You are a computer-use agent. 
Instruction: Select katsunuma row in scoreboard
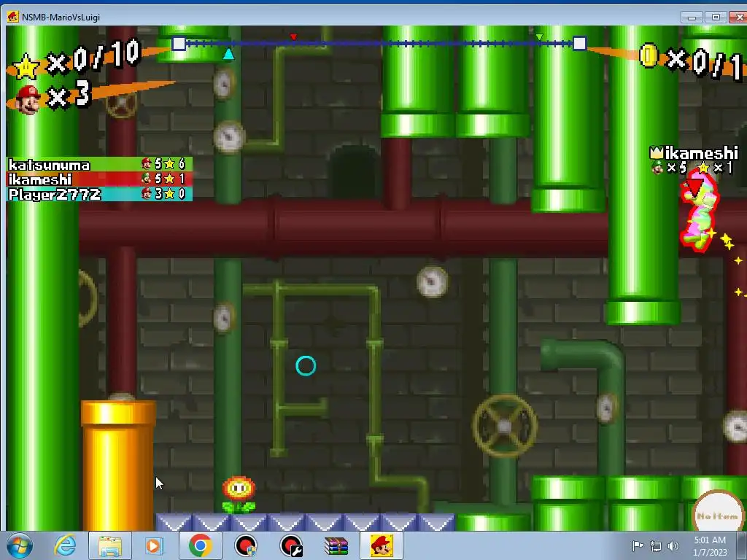pyautogui.click(x=99, y=165)
